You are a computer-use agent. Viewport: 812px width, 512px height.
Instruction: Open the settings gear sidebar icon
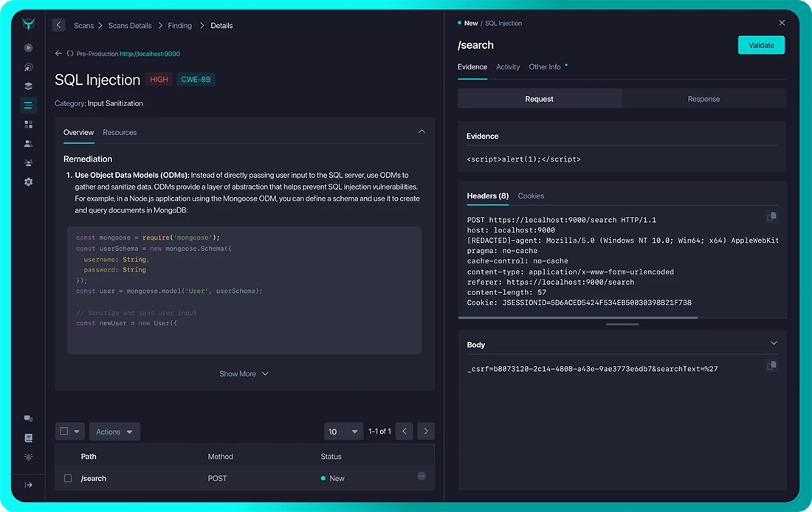pyautogui.click(x=29, y=181)
